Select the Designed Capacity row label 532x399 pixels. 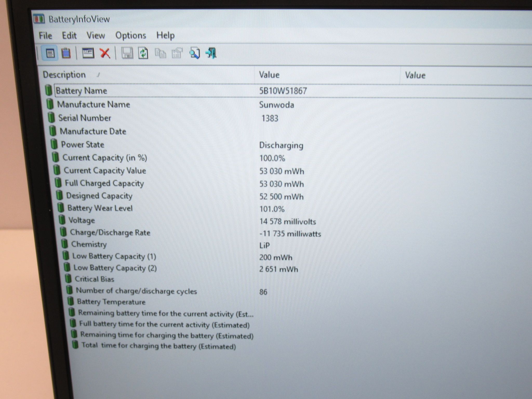click(99, 196)
